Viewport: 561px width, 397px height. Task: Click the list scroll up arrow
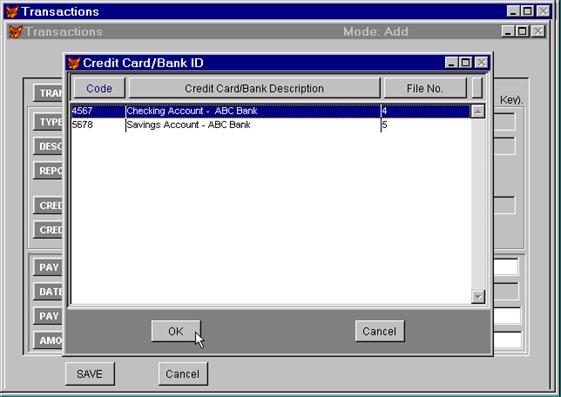pyautogui.click(x=478, y=111)
